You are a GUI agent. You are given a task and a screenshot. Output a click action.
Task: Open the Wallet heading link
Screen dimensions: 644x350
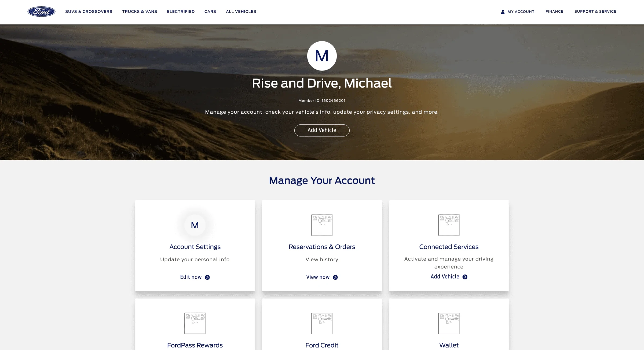click(x=449, y=345)
